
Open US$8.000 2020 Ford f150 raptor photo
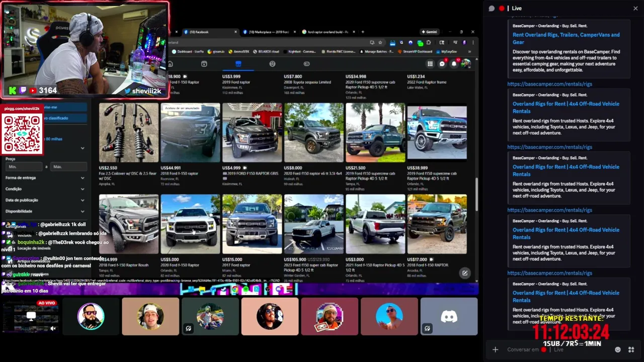click(313, 133)
